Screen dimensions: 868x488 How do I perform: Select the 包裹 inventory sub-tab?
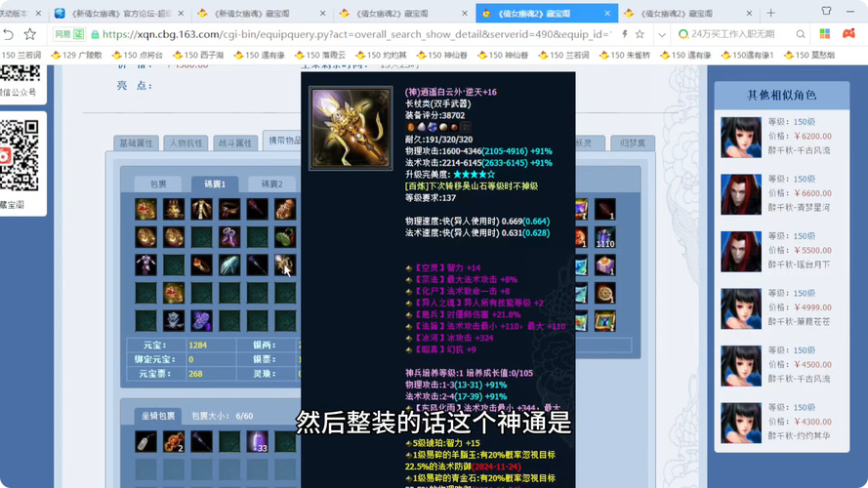click(x=158, y=183)
